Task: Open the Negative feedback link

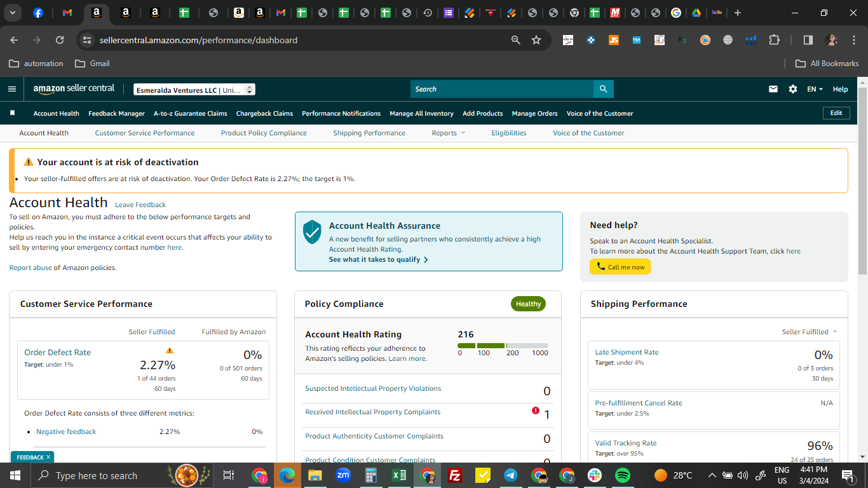Action: coord(66,431)
